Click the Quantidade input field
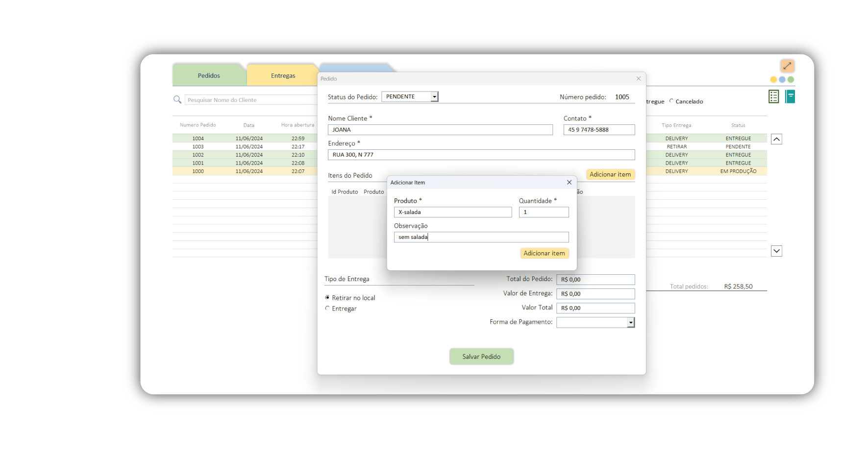The image size is (868, 452). pos(544,212)
